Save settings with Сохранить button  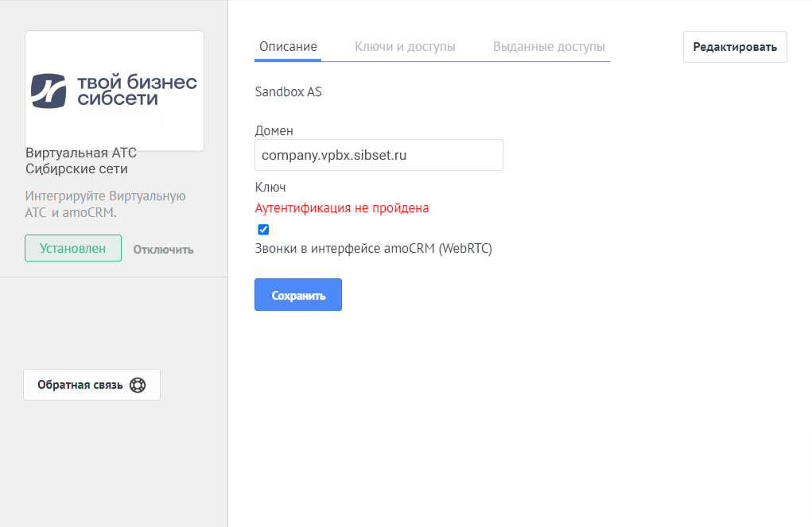pyautogui.click(x=298, y=295)
